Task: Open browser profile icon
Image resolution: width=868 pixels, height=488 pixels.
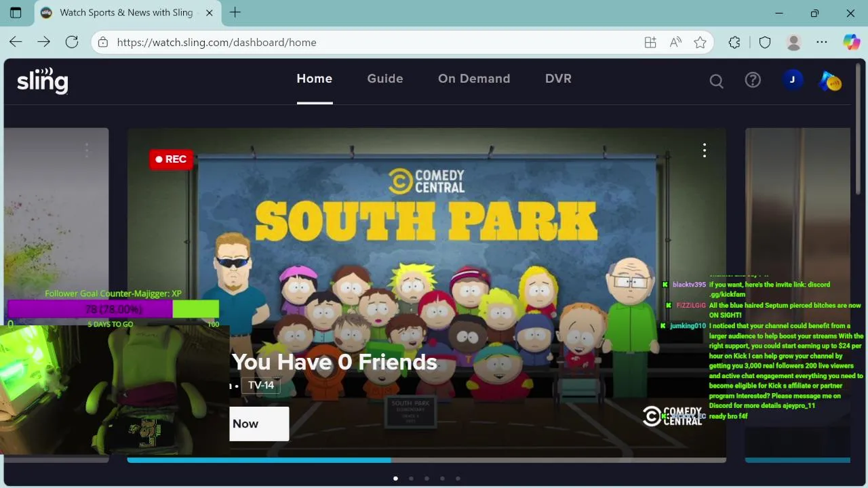Action: click(793, 42)
